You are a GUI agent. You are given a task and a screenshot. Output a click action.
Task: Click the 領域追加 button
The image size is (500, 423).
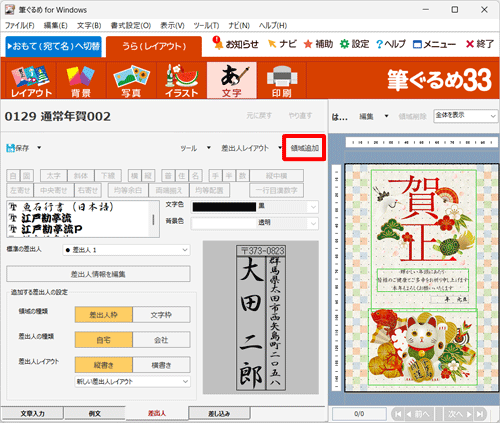click(304, 148)
